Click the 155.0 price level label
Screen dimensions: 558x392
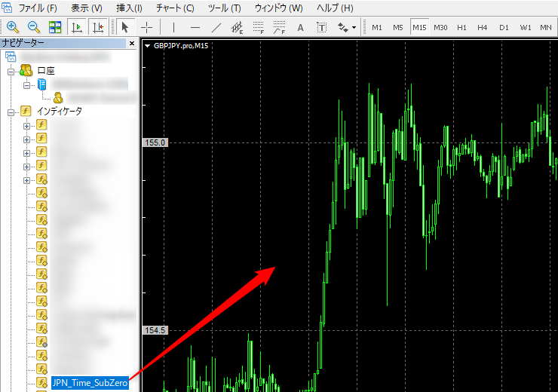tap(155, 142)
